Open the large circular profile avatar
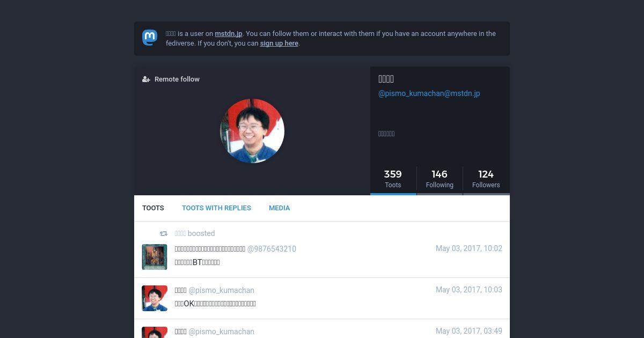 click(252, 131)
